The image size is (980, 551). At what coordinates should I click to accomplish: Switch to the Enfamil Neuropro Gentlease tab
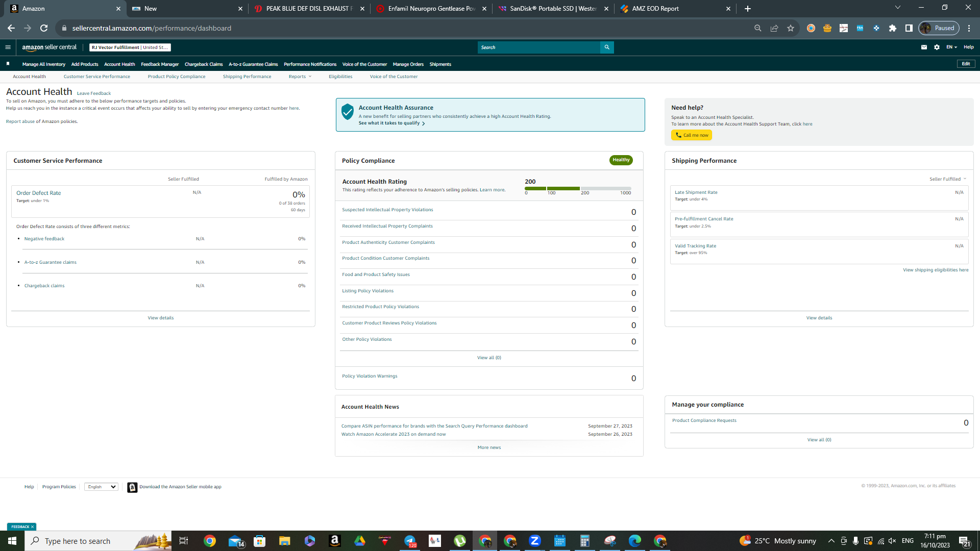click(x=431, y=9)
